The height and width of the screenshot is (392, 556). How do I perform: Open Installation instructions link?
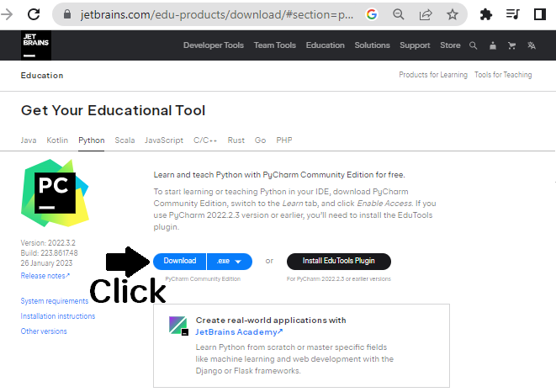coord(58,316)
